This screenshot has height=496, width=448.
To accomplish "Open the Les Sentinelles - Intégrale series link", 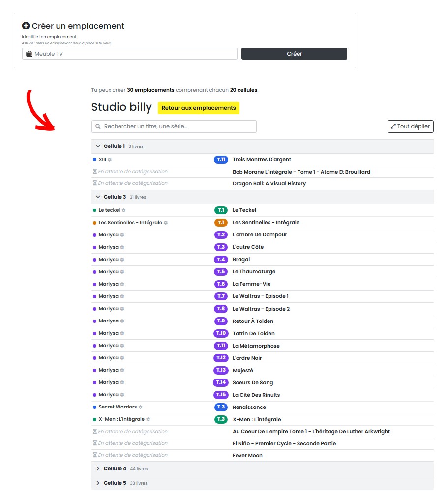I will (130, 223).
